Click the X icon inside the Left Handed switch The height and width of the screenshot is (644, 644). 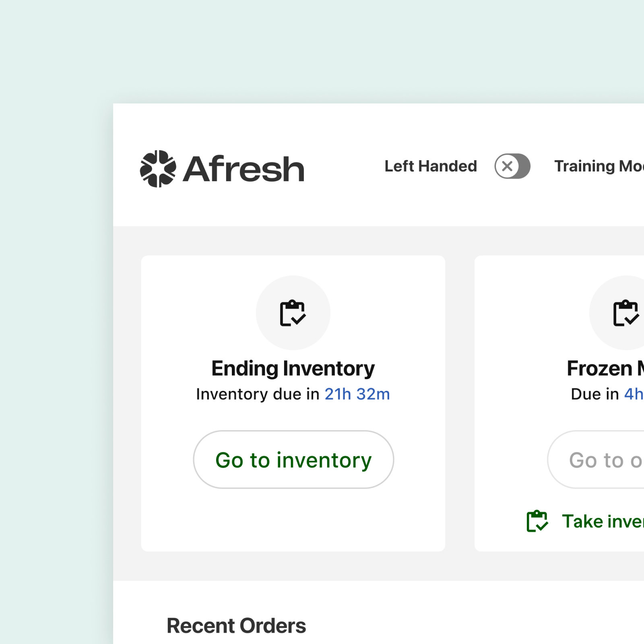(x=508, y=166)
